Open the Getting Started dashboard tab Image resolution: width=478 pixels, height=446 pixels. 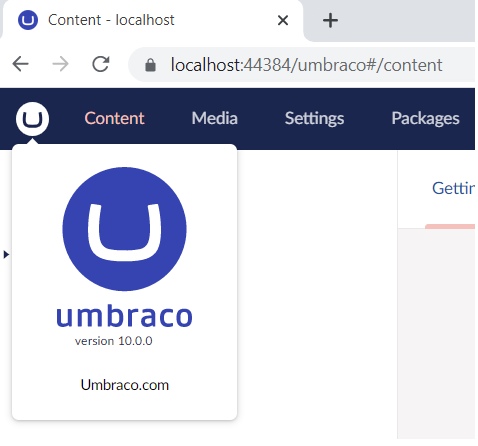453,188
